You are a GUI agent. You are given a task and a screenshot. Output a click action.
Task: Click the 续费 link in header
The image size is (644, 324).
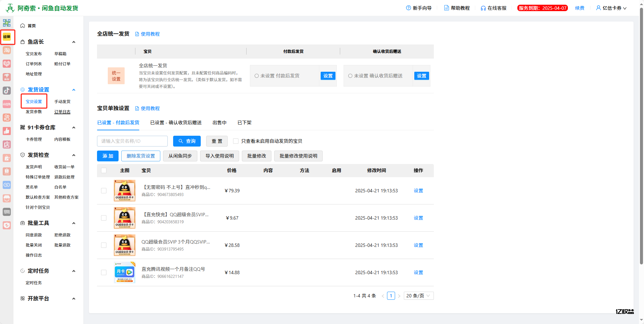(x=580, y=8)
